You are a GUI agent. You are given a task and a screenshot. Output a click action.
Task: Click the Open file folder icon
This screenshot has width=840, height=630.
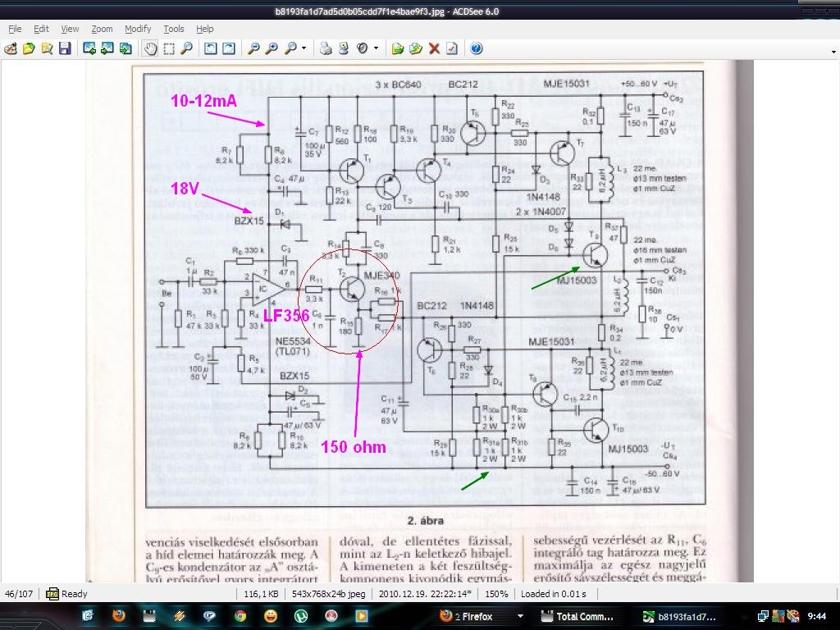point(29,48)
